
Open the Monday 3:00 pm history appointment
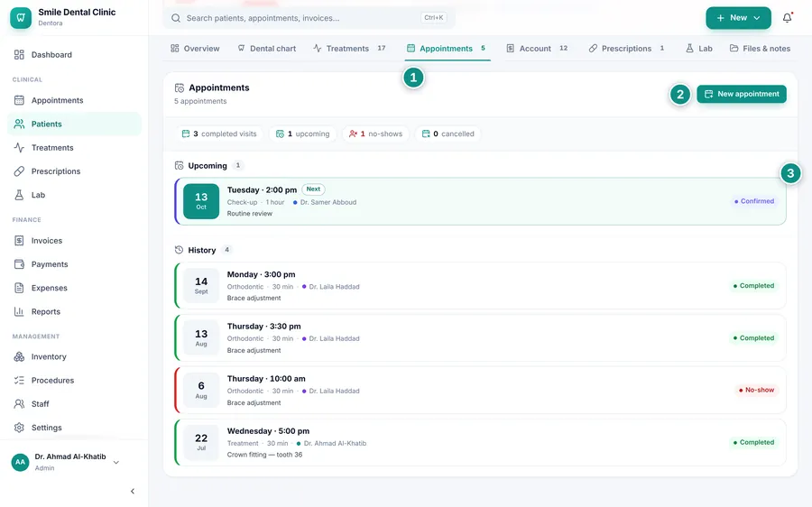point(480,286)
